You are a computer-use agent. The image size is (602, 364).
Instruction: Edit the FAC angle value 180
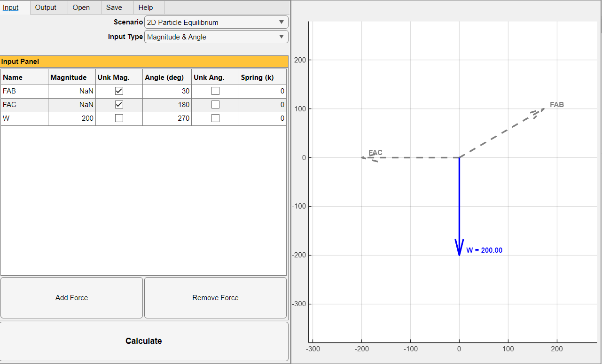[x=167, y=105]
